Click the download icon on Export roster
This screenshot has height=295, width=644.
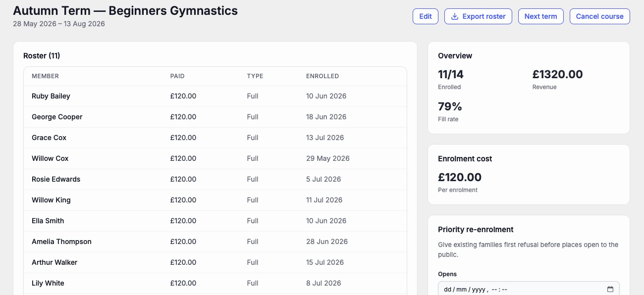click(455, 16)
